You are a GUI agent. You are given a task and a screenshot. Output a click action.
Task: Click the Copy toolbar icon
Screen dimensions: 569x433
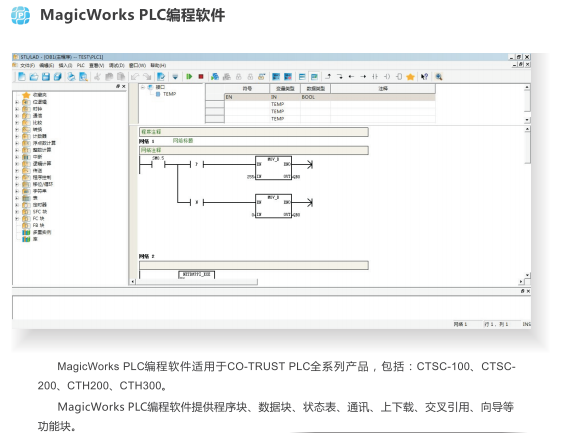(109, 77)
